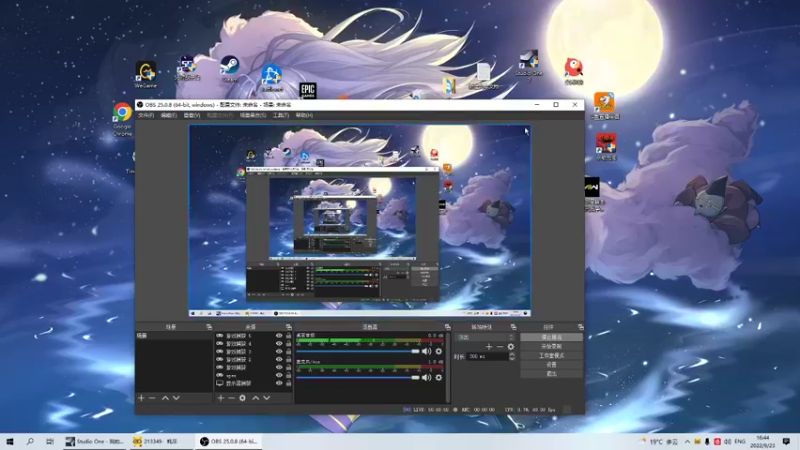Undock the Scenes panel with its float icon
This screenshot has width=800, height=450.
pyautogui.click(x=209, y=327)
